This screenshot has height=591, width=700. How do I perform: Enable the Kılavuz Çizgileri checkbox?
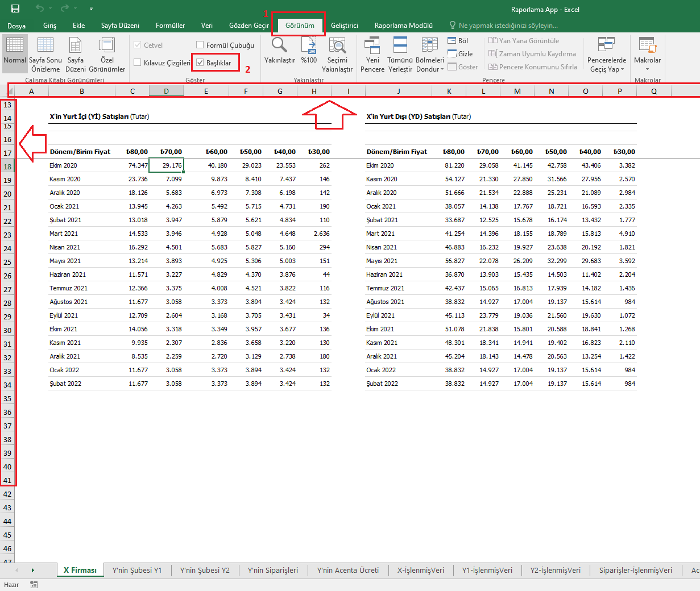[138, 63]
